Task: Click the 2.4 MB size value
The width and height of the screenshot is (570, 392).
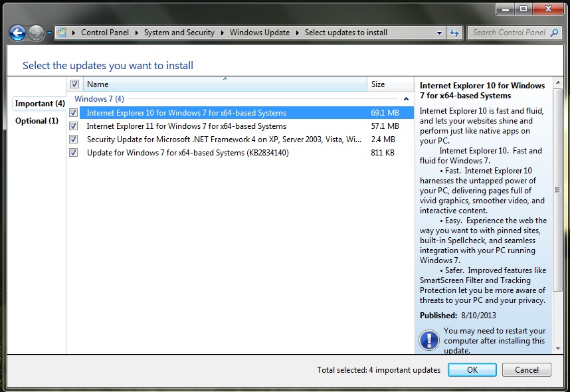Action: pos(383,140)
